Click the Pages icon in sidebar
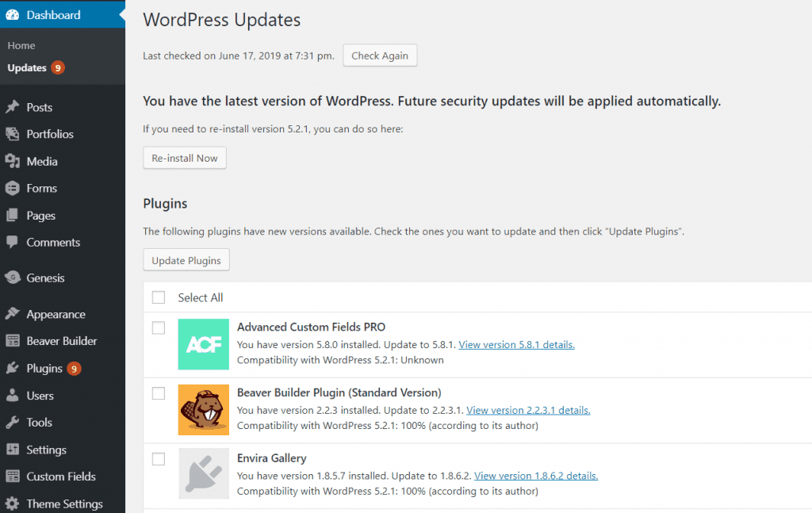 pyautogui.click(x=13, y=216)
